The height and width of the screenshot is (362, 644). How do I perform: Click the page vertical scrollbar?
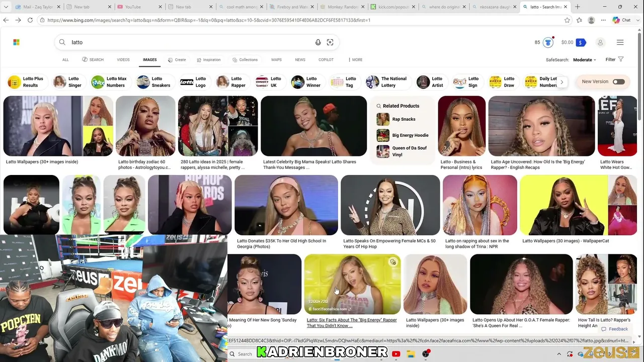tap(639, 75)
